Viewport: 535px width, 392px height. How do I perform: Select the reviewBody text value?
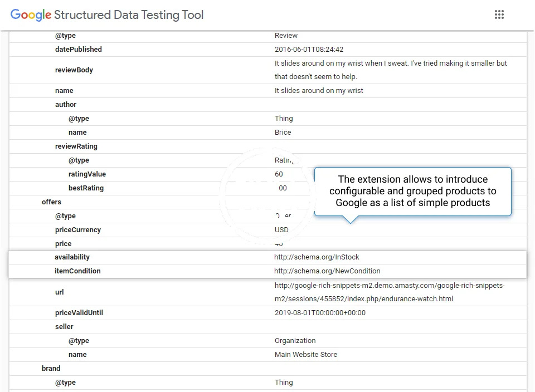pyautogui.click(x=390, y=70)
